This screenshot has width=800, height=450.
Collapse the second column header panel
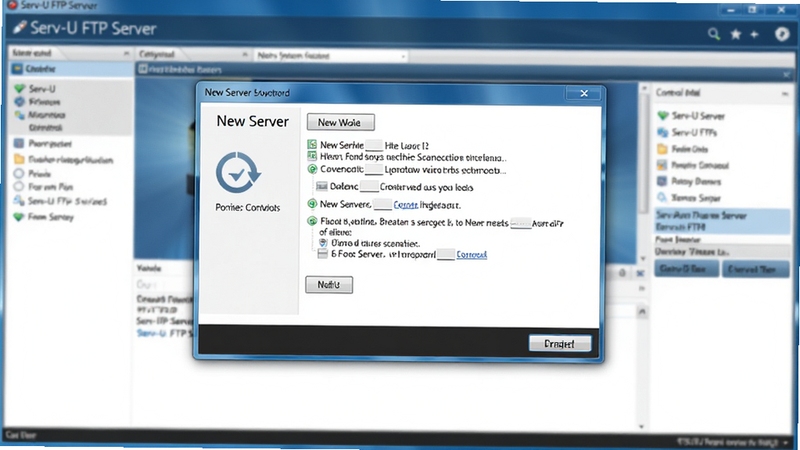[x=245, y=54]
